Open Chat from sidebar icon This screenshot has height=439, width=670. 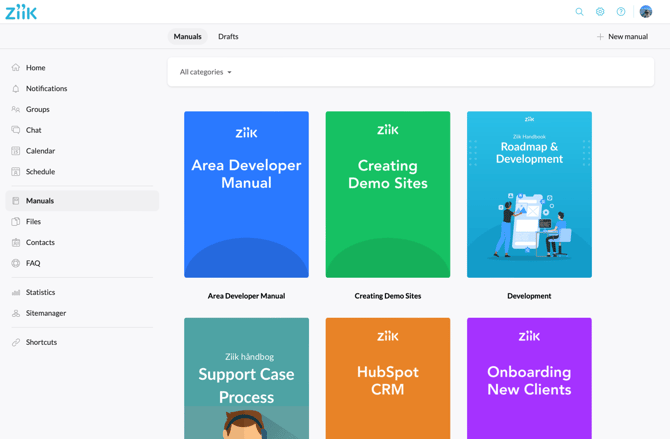pyautogui.click(x=16, y=130)
